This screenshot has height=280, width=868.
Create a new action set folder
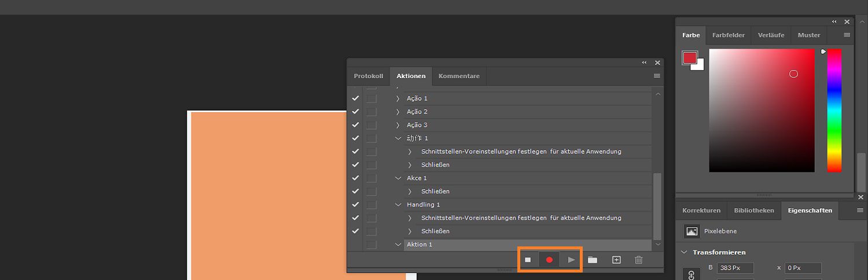[593, 260]
